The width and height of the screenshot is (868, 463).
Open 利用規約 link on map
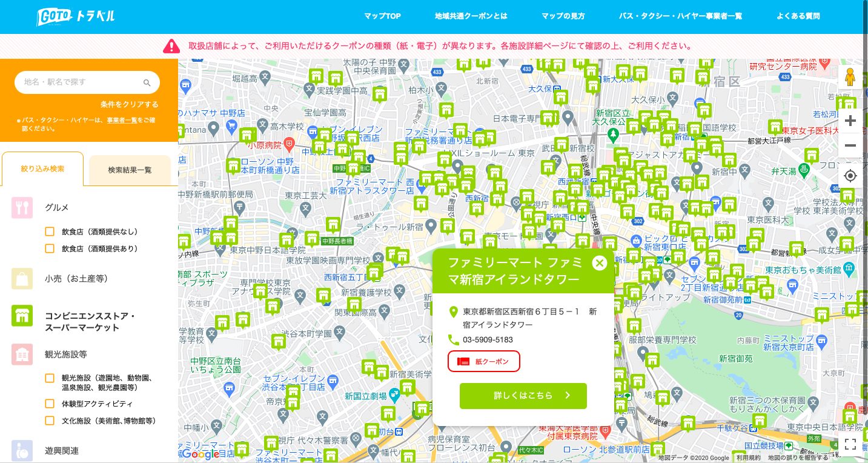pos(749,458)
